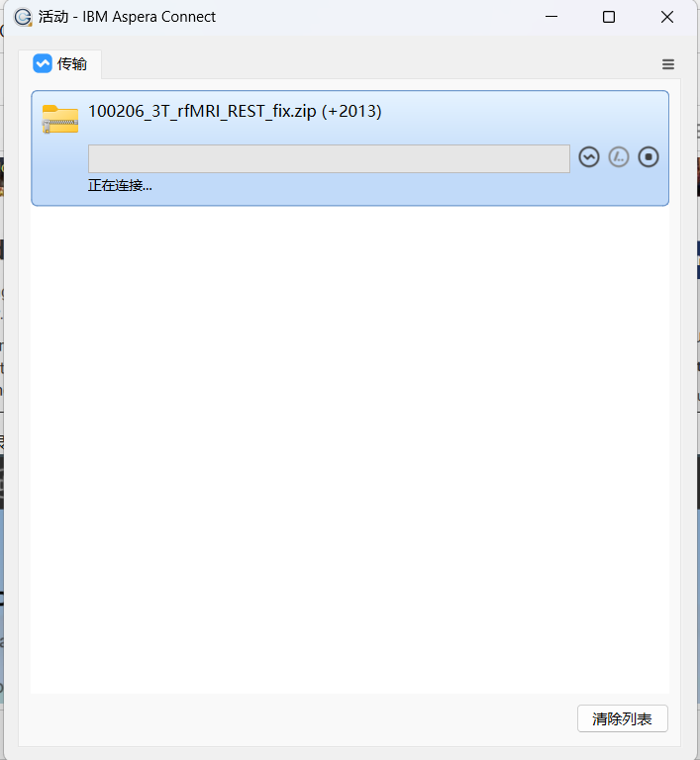Click the zip folder icon of the transfer
The width and height of the screenshot is (700, 760).
(x=60, y=119)
